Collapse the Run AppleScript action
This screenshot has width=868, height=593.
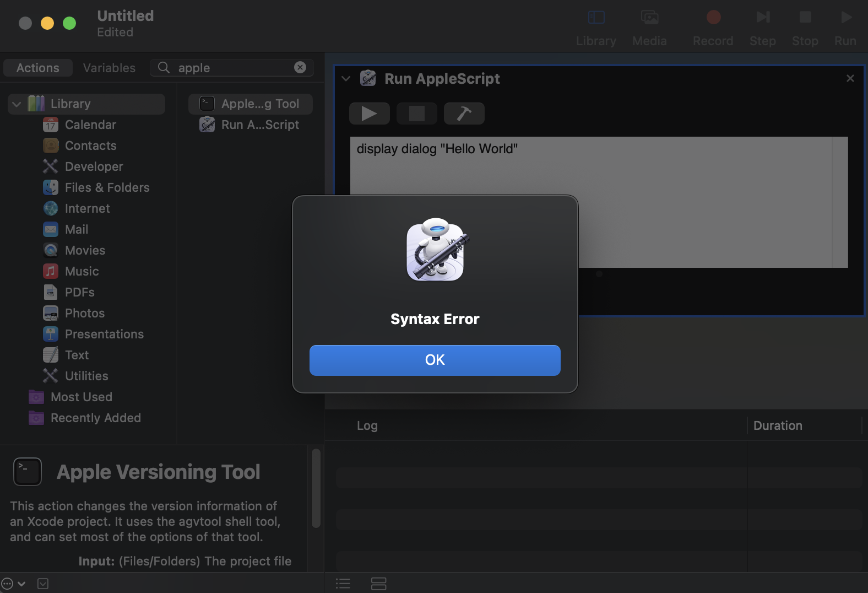click(x=346, y=79)
